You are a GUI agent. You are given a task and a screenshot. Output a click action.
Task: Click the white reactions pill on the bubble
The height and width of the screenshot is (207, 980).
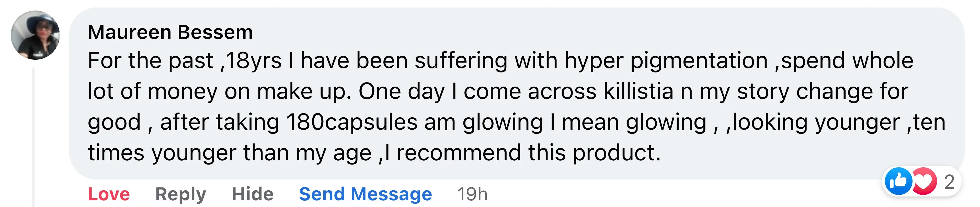tap(921, 181)
